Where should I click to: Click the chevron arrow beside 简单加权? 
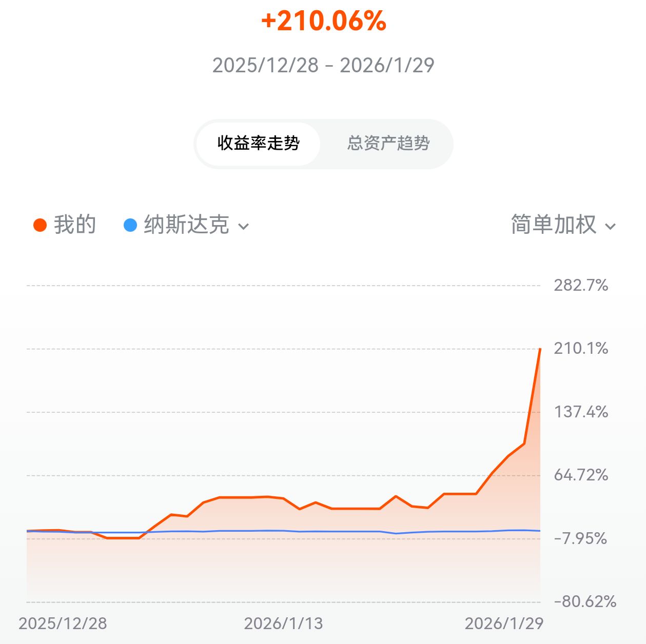tap(611, 227)
